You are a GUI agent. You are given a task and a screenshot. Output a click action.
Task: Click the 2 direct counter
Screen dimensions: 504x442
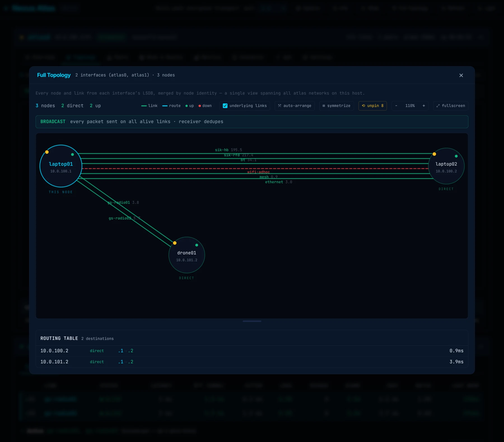(x=72, y=106)
